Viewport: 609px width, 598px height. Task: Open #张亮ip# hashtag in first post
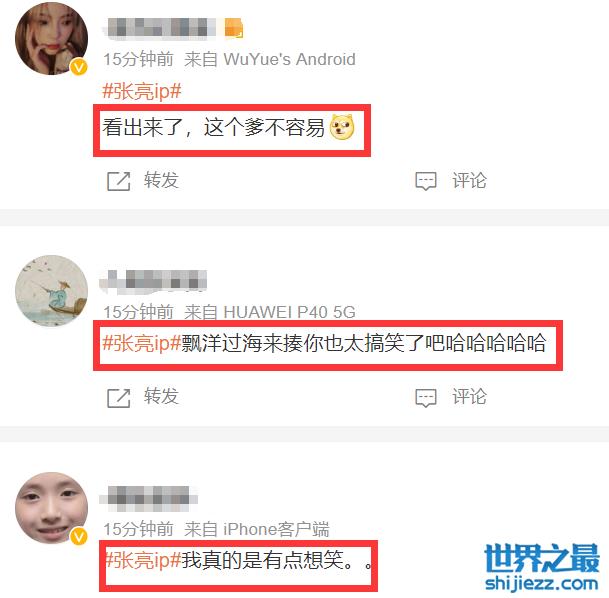coord(142,92)
